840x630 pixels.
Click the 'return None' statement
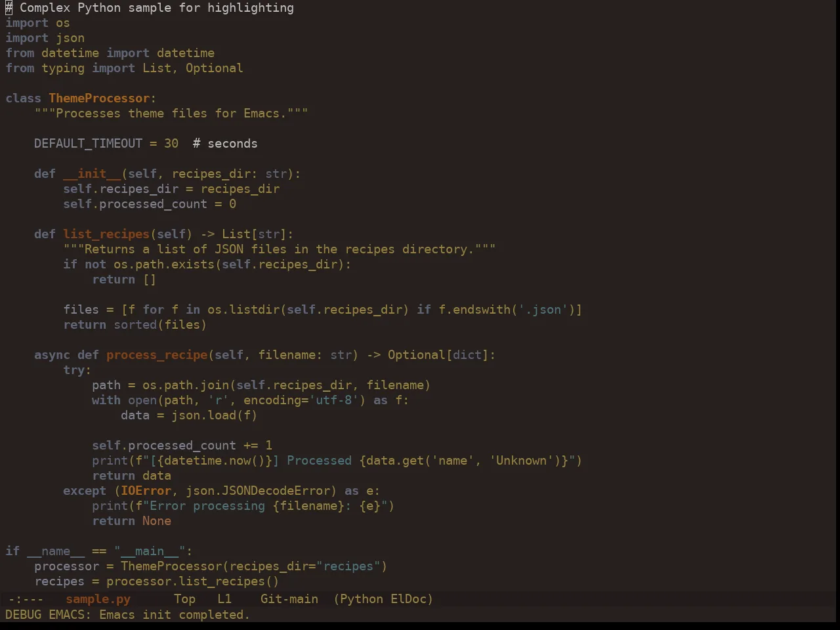point(131,521)
